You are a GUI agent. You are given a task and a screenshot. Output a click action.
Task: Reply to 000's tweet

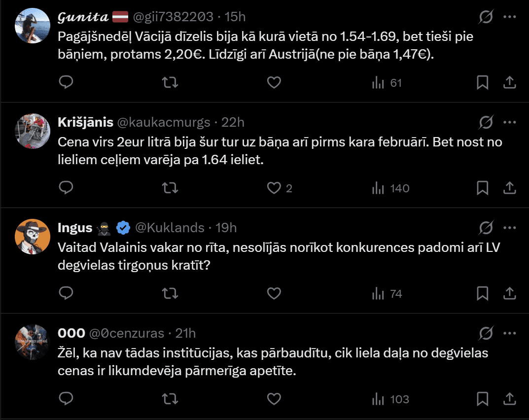66,399
